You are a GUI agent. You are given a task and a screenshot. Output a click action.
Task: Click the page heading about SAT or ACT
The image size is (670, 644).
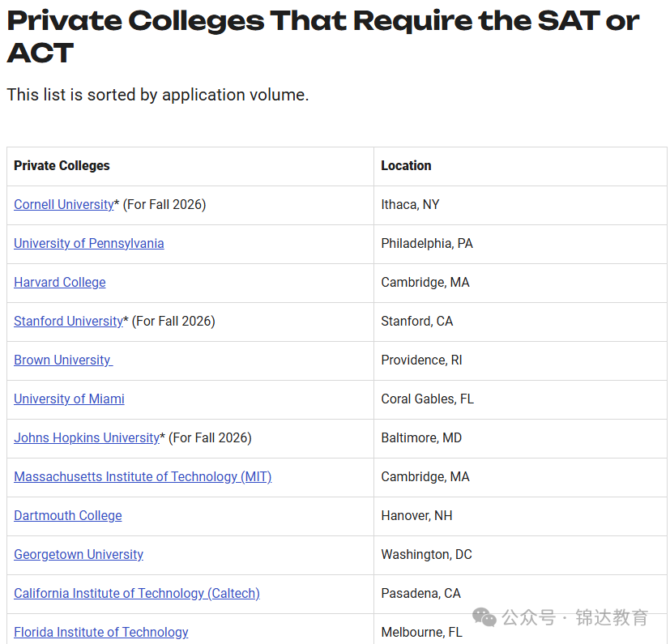tap(323, 36)
